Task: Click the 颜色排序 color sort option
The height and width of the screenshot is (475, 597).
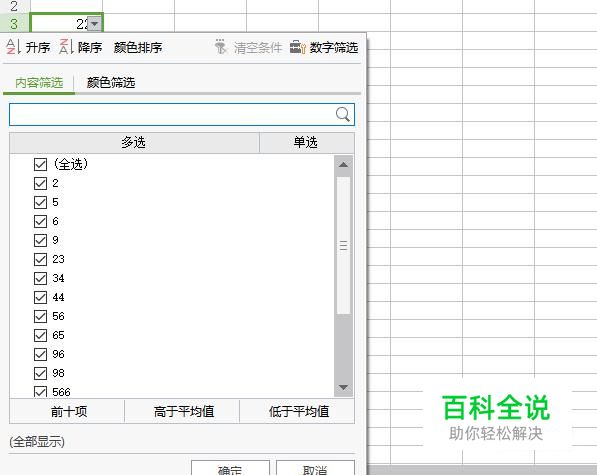Action: coord(138,48)
